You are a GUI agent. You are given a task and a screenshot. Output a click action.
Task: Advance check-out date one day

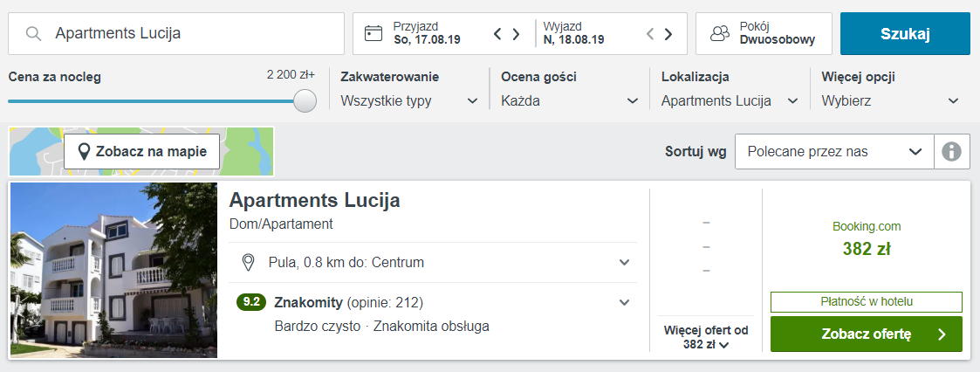click(668, 34)
